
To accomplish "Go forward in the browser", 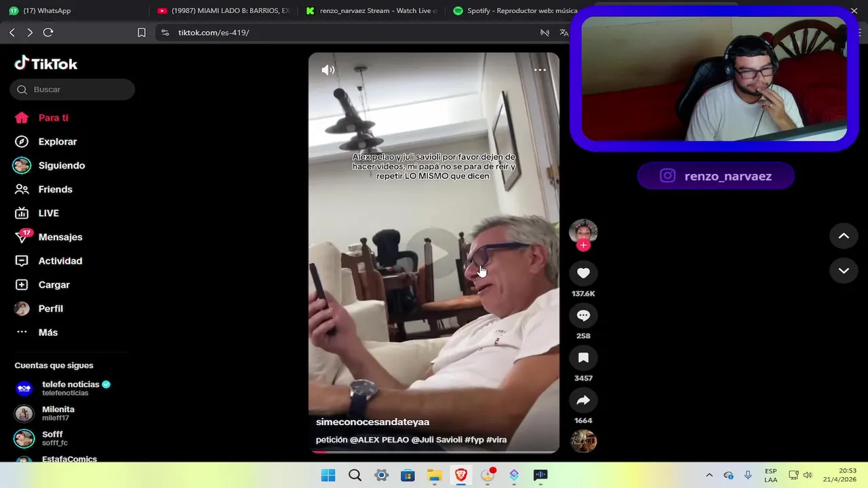I will (x=30, y=33).
